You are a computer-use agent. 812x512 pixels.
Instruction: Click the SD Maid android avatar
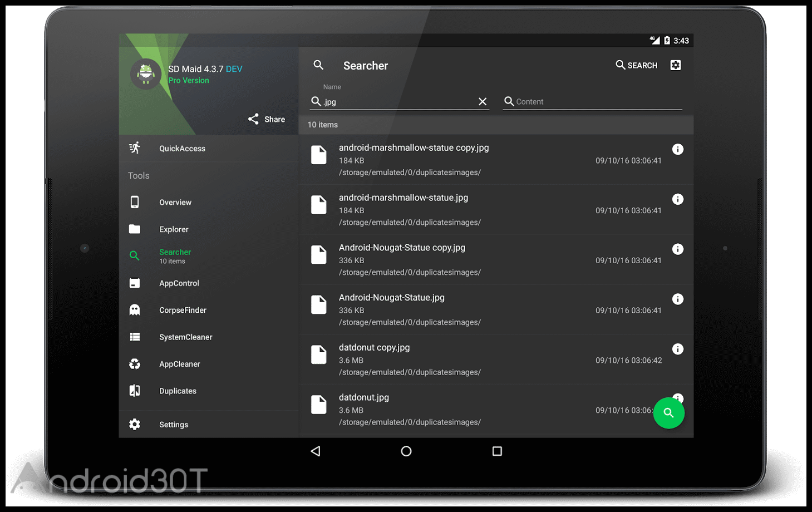146,73
